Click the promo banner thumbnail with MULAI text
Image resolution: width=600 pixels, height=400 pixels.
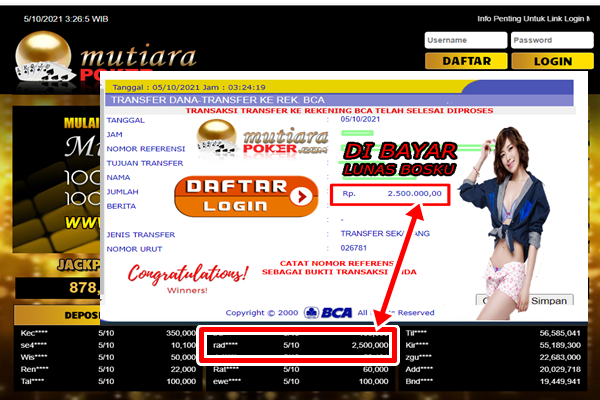[56, 179]
